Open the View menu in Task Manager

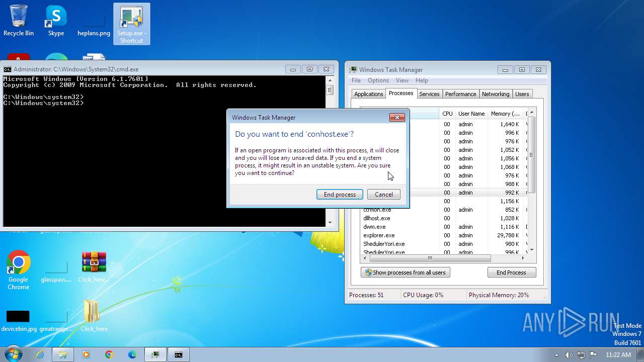402,80
